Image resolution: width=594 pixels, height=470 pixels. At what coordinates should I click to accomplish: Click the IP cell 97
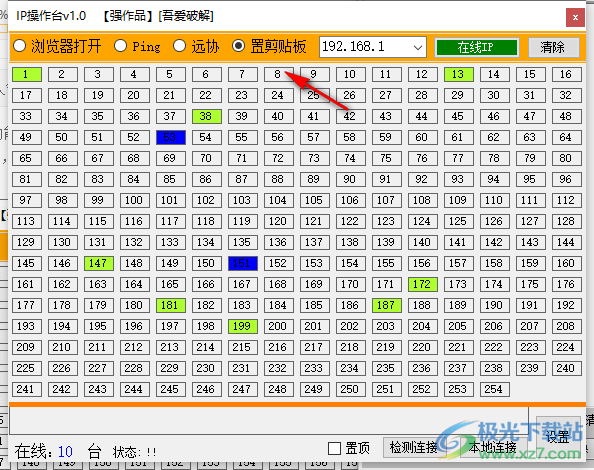27,200
